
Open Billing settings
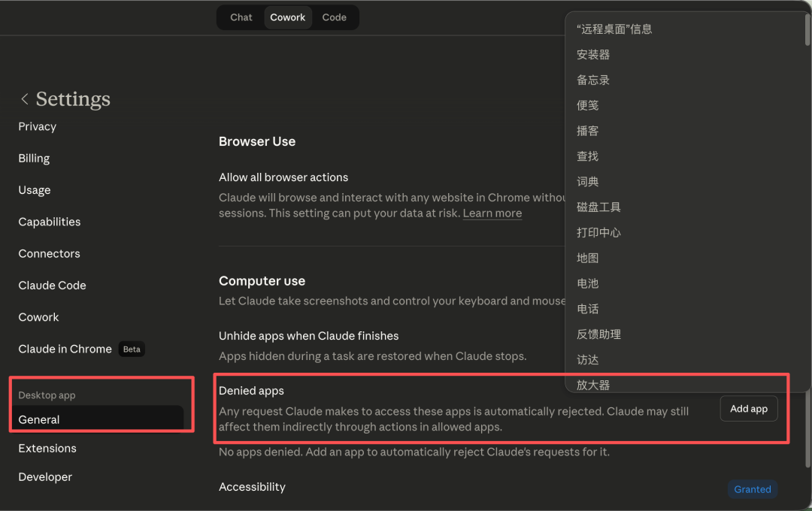click(x=33, y=158)
